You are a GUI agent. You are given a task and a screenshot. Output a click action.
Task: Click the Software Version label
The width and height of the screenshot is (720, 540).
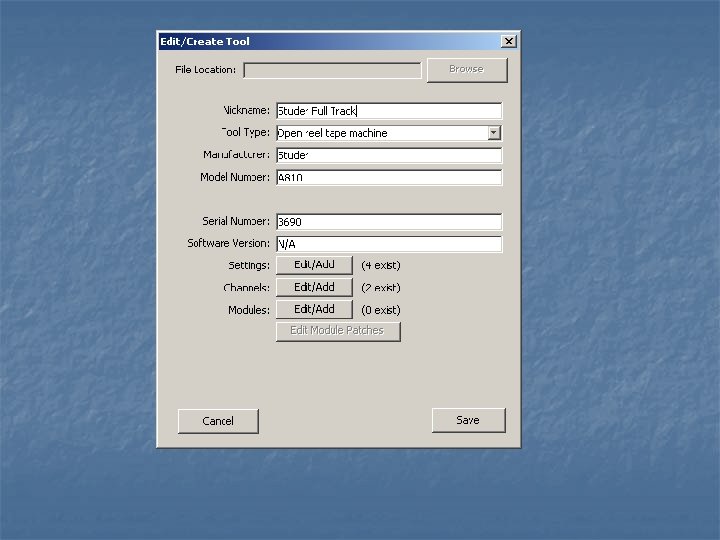229,243
